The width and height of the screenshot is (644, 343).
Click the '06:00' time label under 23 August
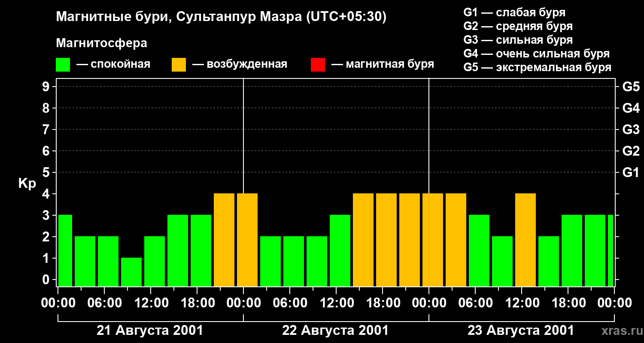point(475,303)
